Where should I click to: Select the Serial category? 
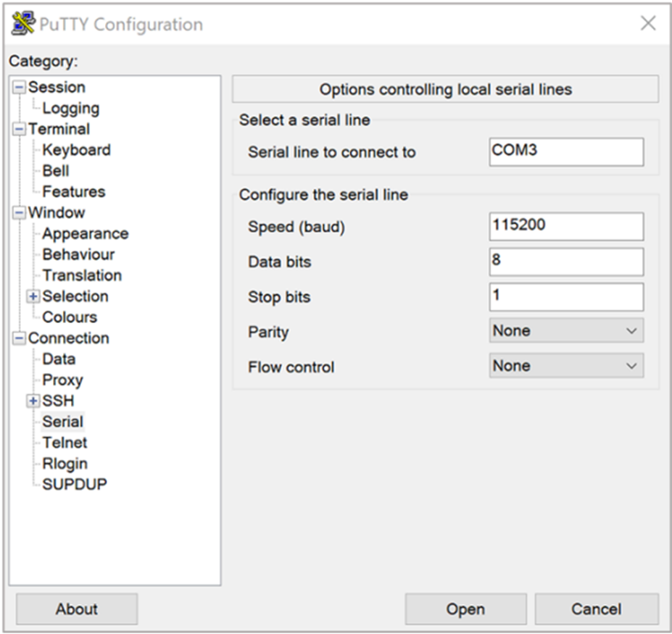click(x=62, y=422)
